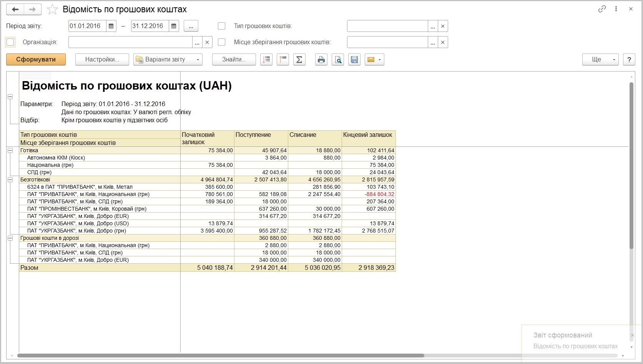This screenshot has height=364, width=643.
Task: Click the Списание column header
Action: point(315,138)
